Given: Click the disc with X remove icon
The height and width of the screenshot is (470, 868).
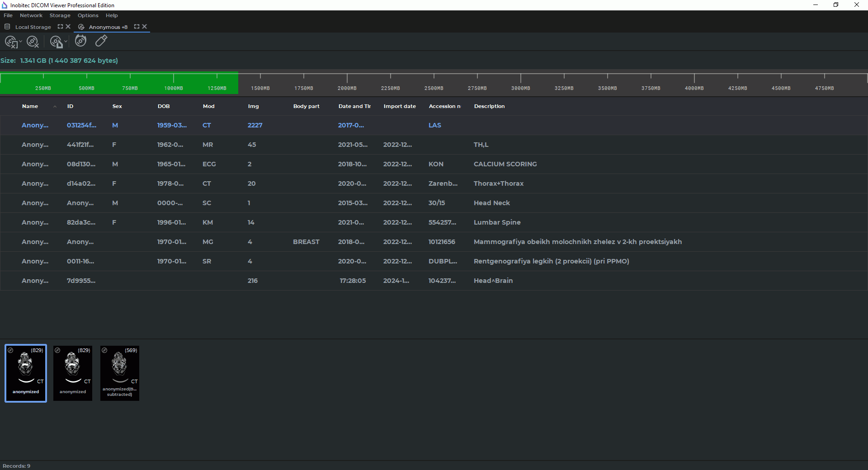Looking at the screenshot, I should 33,42.
